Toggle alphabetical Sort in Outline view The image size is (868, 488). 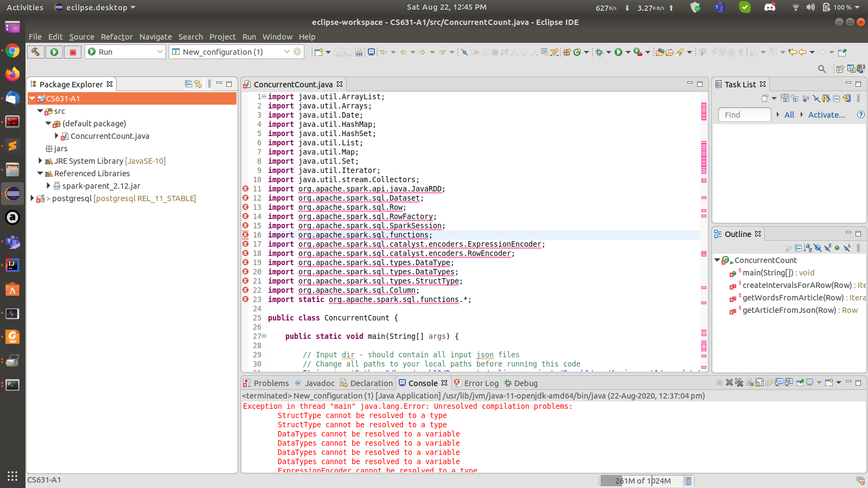pyautogui.click(x=808, y=248)
